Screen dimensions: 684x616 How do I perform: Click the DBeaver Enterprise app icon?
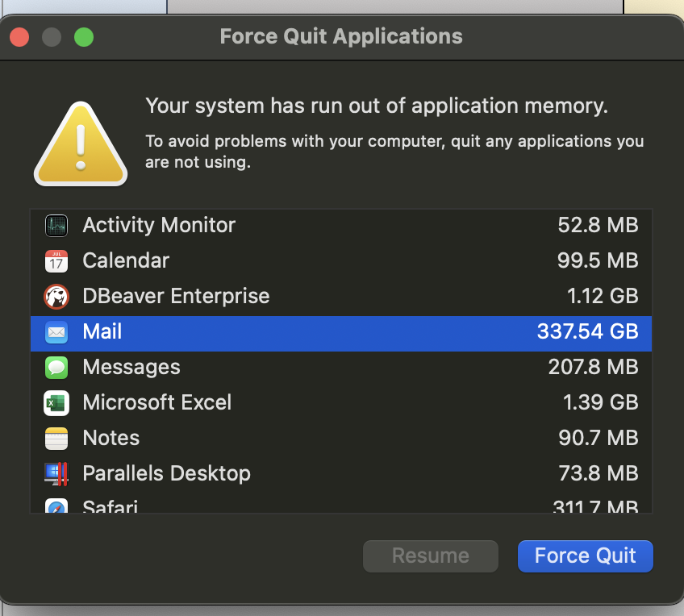(56, 296)
